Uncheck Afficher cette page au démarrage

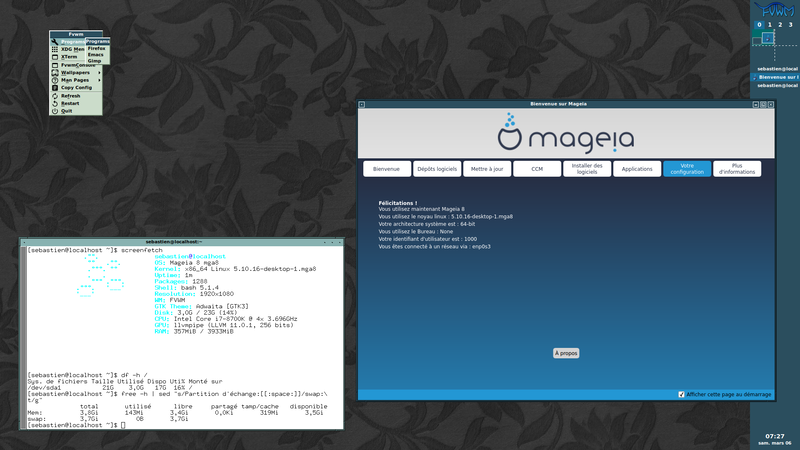(x=681, y=394)
